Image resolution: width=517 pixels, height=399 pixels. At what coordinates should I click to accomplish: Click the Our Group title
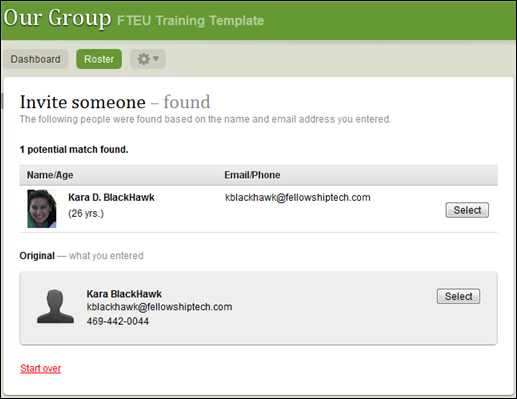click(x=57, y=18)
